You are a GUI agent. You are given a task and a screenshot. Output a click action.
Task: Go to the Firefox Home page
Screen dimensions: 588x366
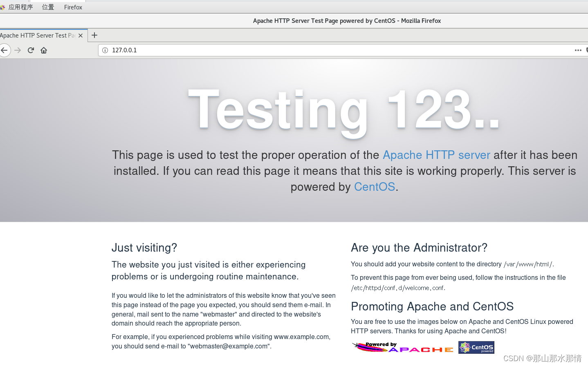click(x=44, y=50)
